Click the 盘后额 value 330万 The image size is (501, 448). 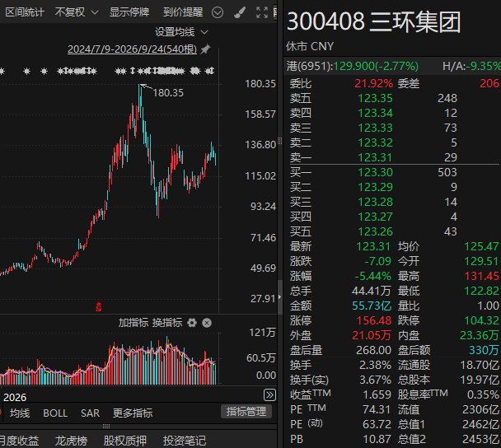(484, 350)
